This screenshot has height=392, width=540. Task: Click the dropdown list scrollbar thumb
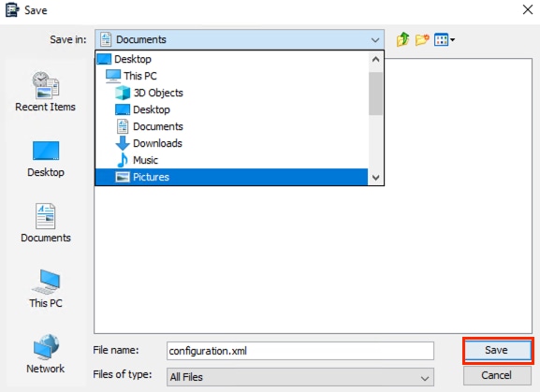pyautogui.click(x=375, y=94)
